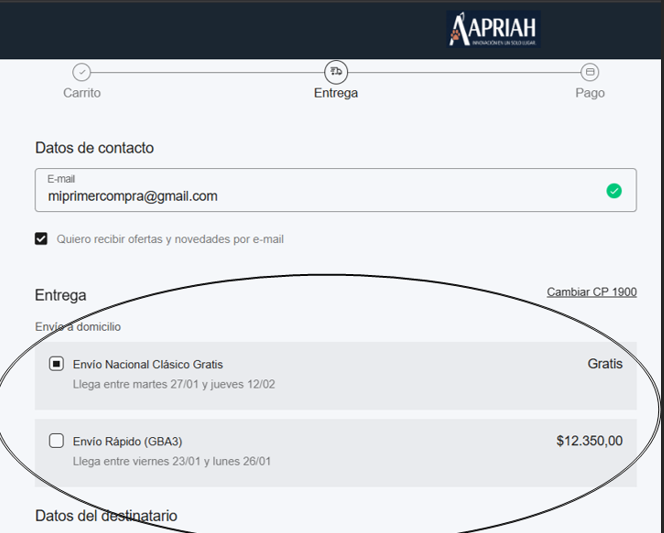Click the Entrega step truck icon
Viewport: 664px width, 533px height.
(x=336, y=72)
